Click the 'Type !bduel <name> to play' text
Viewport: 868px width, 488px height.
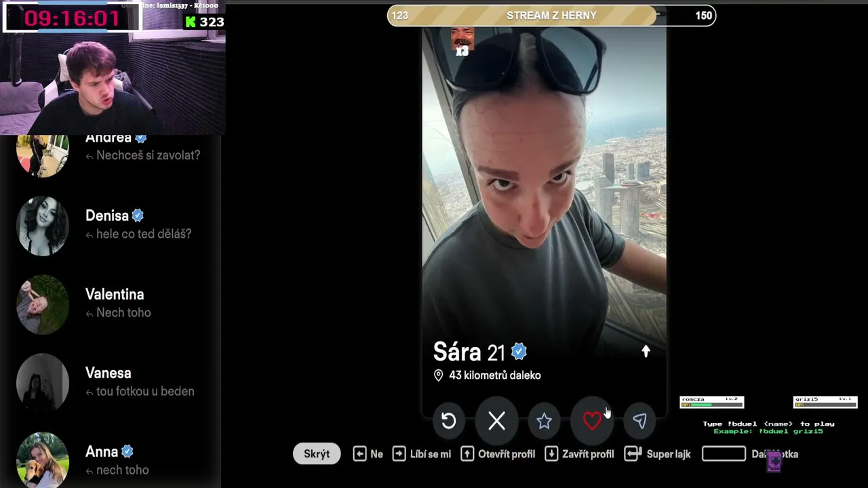[768, 424]
